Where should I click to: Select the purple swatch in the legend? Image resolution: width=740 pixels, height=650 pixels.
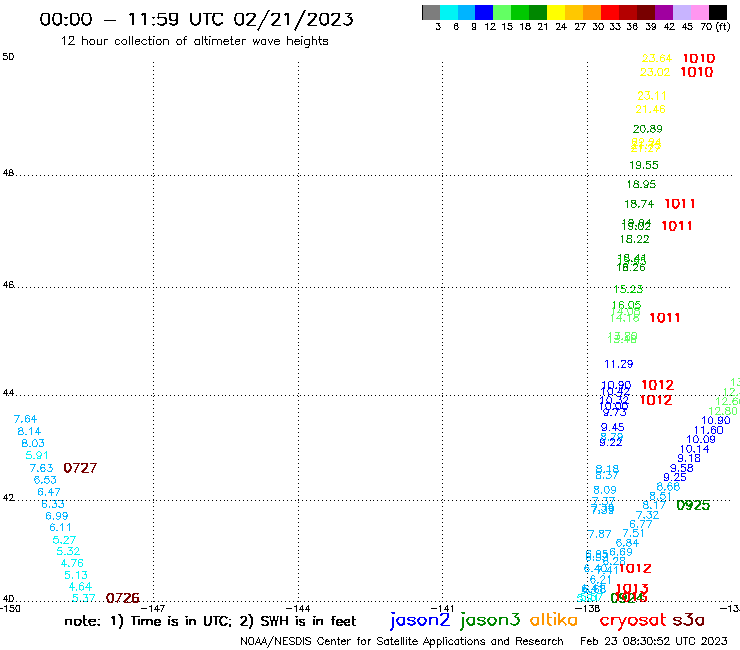pos(664,12)
